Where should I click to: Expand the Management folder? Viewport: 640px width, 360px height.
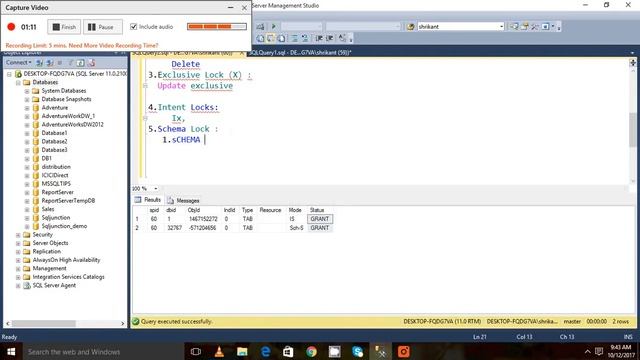18,269
